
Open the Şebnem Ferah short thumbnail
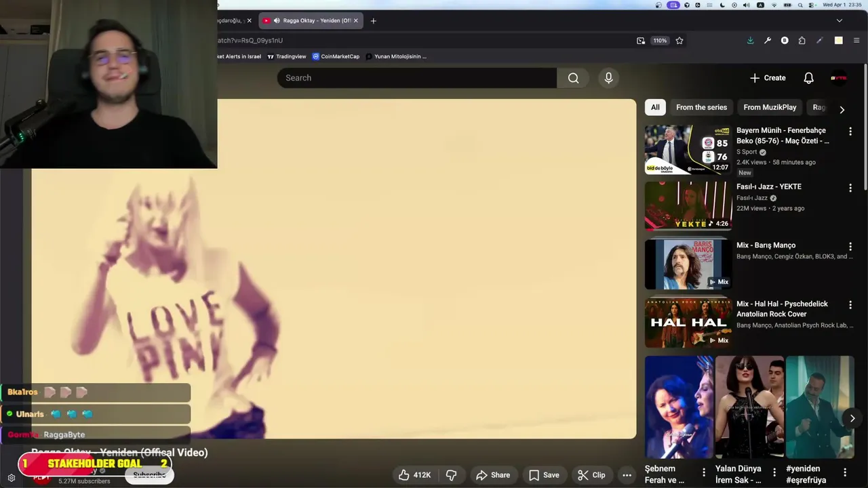click(x=679, y=407)
